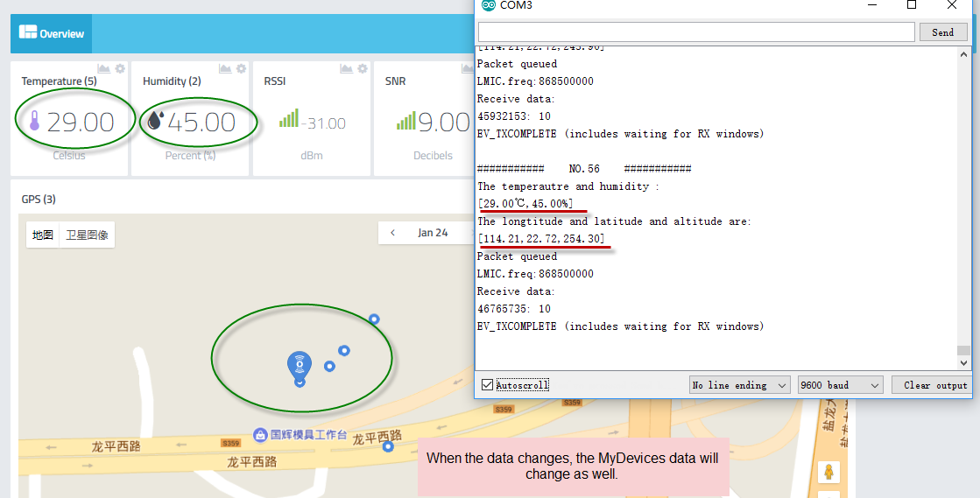Screen dimensions: 980x498
Task: Select the GPS point marker on 龙平西路 road
Action: [388, 446]
